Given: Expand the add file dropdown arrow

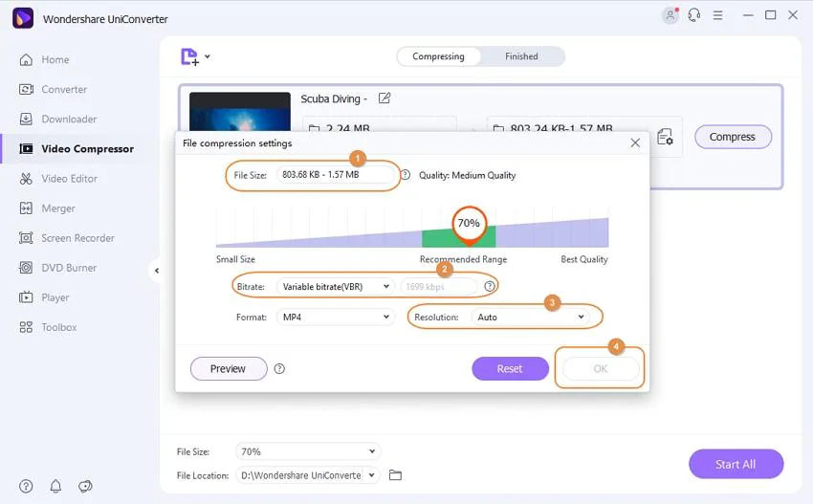Looking at the screenshot, I should point(208,56).
